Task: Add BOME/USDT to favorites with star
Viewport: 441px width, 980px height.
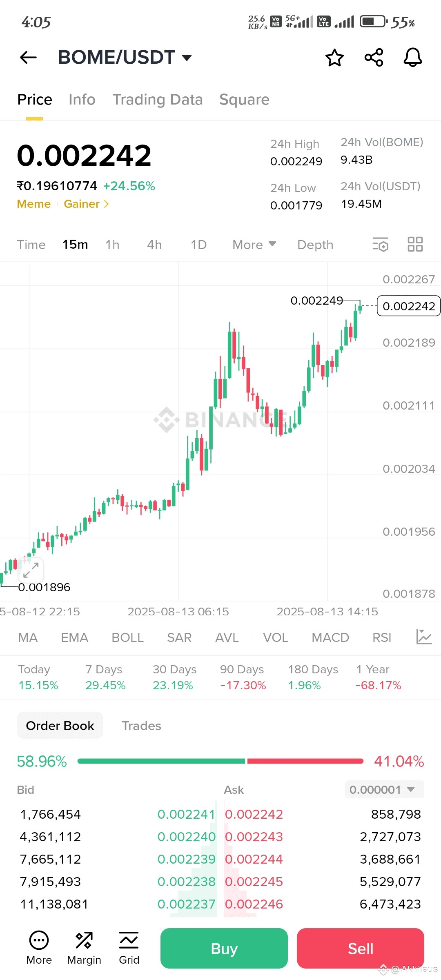Action: 334,57
